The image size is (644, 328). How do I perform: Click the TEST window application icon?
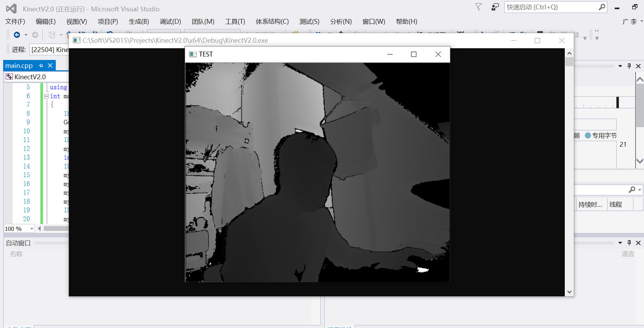193,54
